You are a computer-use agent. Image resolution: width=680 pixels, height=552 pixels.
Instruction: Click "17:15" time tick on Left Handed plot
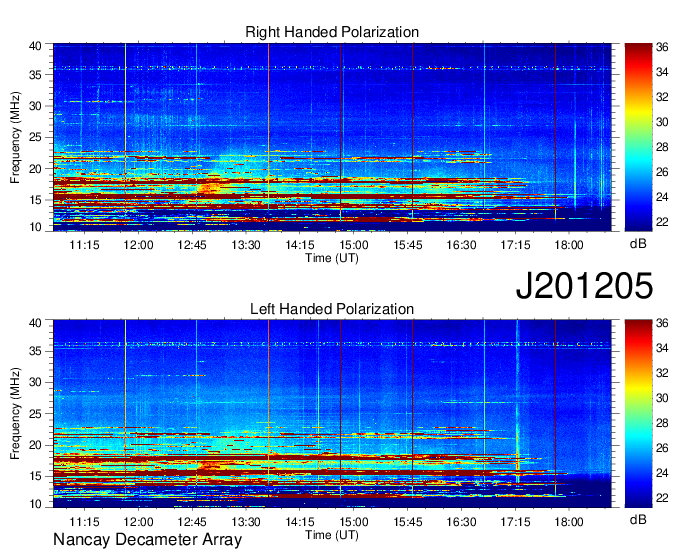point(515,522)
